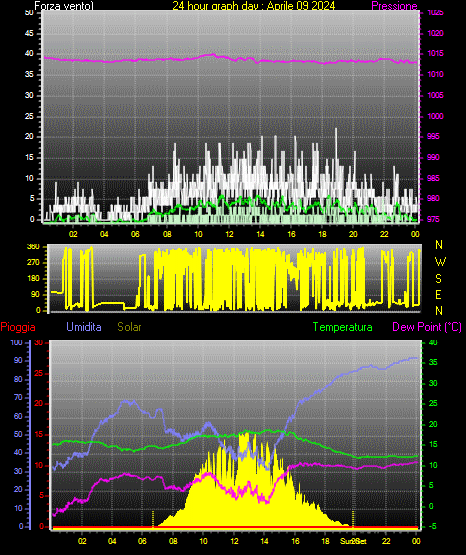This screenshot has height=555, width=466.
Task: Click the 'W' compass direction label
Action: click(440, 262)
